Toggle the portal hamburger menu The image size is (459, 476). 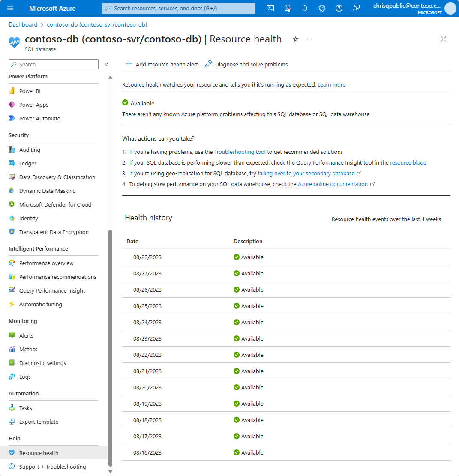10,8
